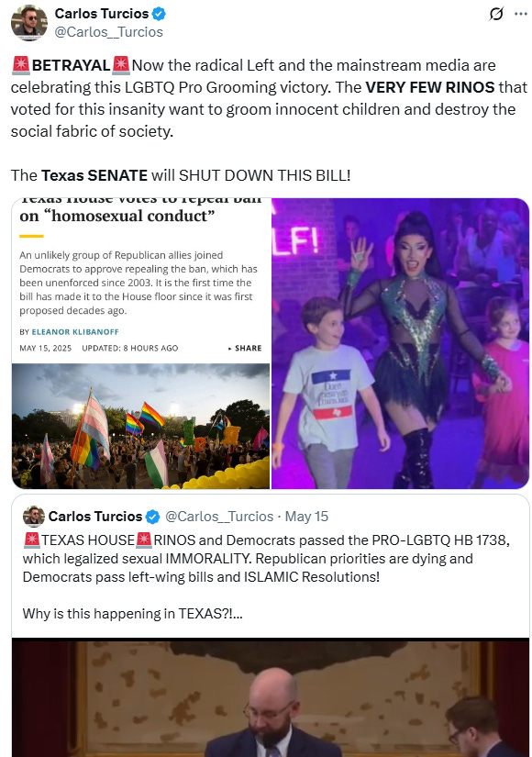Open the quoted tweet avatar icon
The width and height of the screenshot is (532, 757).
point(34,516)
